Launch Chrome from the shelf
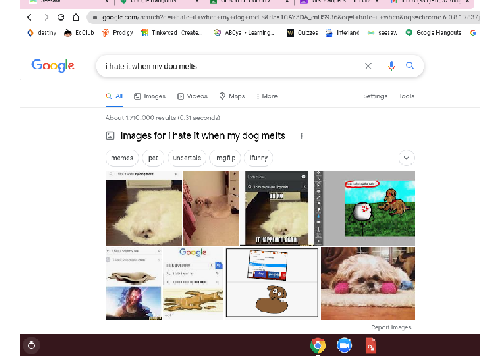480x360 pixels. [318, 345]
